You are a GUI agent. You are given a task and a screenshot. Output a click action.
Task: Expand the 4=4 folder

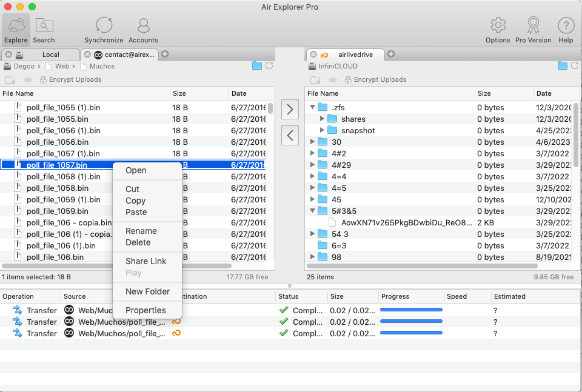pyautogui.click(x=313, y=176)
